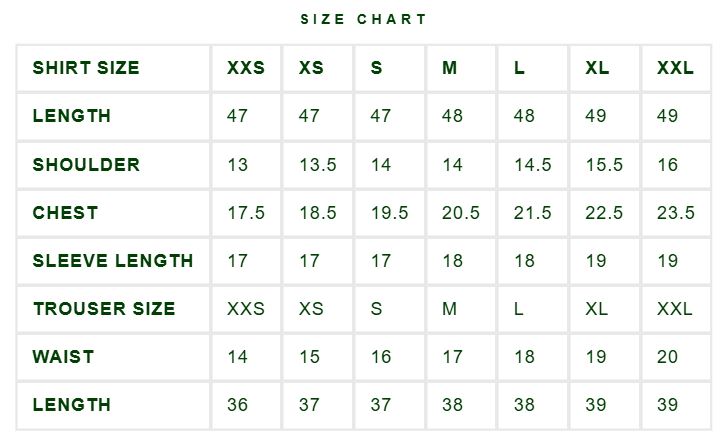Select the WAIST row label

pos(64,357)
